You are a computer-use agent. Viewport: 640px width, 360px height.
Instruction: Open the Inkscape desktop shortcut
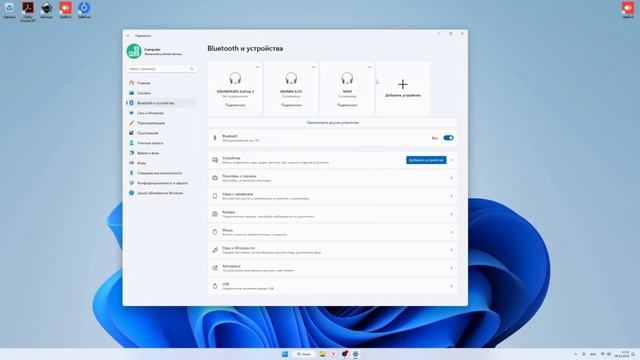click(x=47, y=10)
